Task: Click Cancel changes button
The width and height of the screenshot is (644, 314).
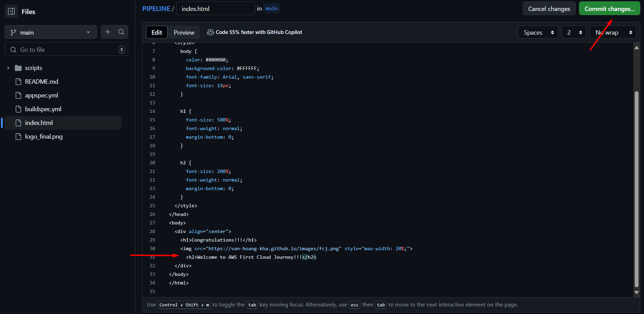Action: [549, 9]
